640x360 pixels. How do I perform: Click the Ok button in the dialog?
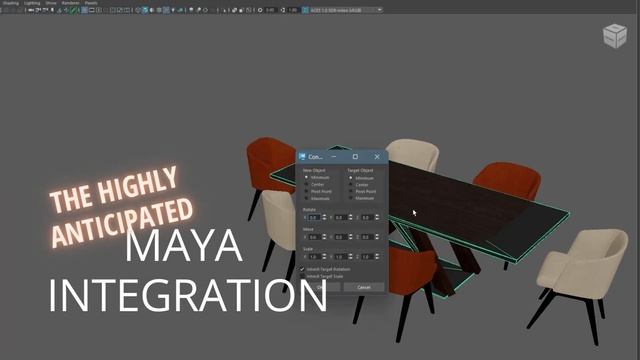pyautogui.click(x=320, y=287)
